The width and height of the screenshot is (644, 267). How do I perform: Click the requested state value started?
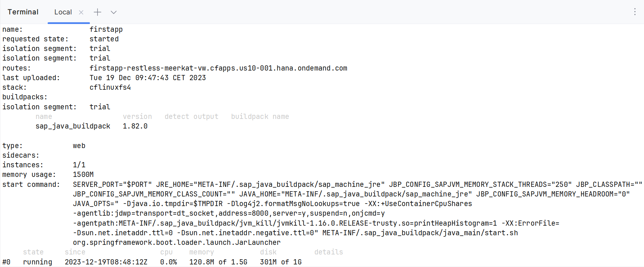click(x=104, y=39)
